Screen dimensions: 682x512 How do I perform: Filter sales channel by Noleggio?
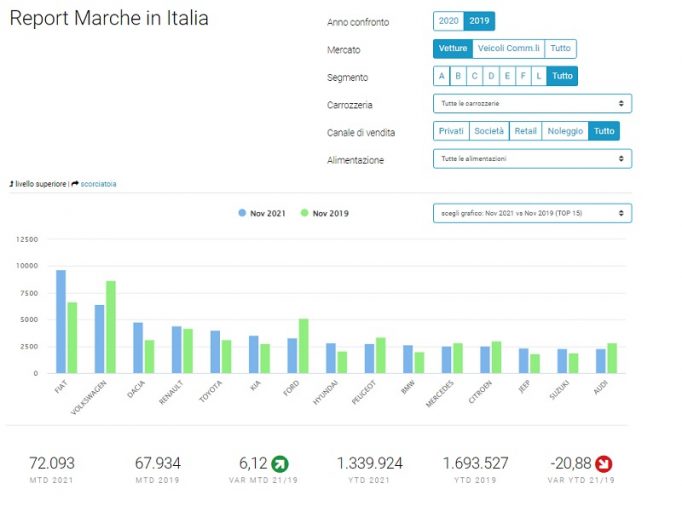point(565,131)
